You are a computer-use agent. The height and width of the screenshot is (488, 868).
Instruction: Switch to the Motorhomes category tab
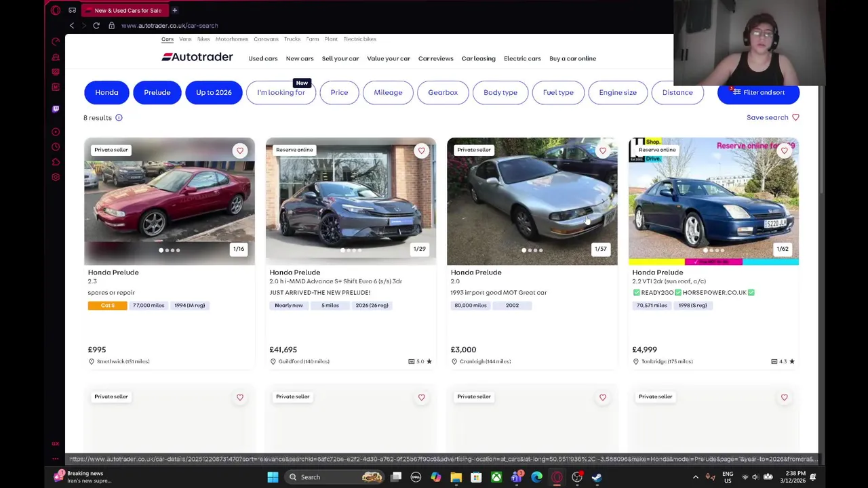tap(232, 39)
